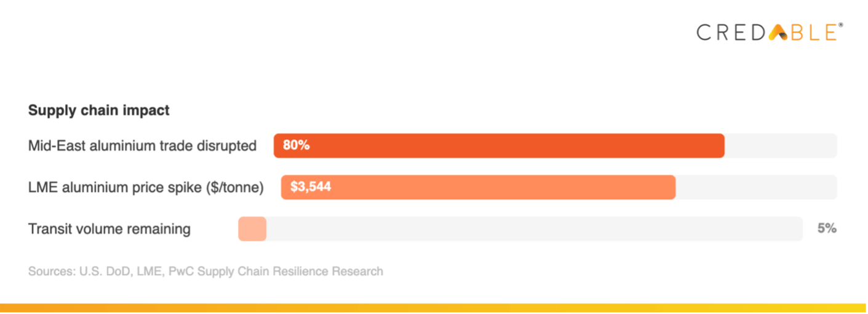This screenshot has height=314, width=868.
Task: Click the registered trademark symbol beside the logo
Action: (x=840, y=26)
